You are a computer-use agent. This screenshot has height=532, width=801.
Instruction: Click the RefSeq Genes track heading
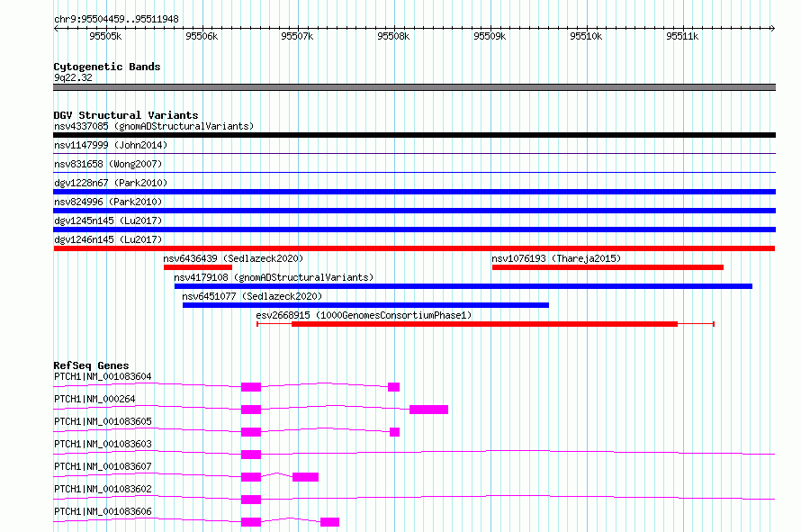[91, 365]
